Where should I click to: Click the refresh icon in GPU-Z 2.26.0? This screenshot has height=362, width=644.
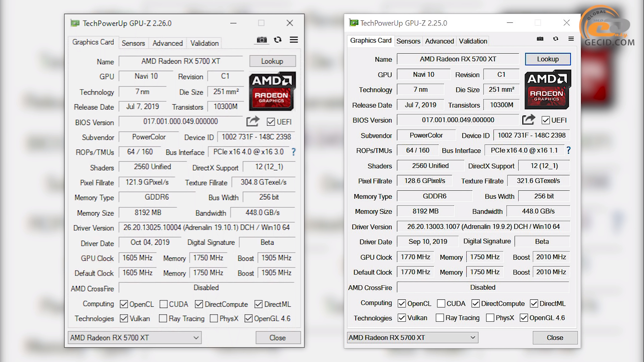278,40
